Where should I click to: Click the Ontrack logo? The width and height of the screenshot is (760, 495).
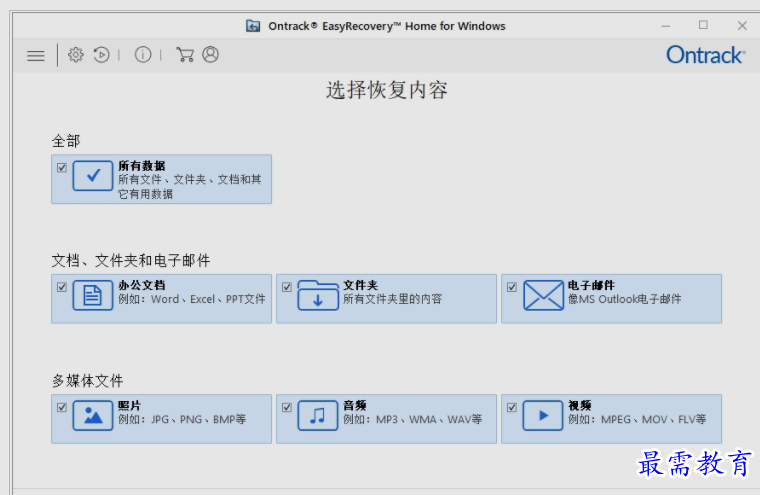705,55
